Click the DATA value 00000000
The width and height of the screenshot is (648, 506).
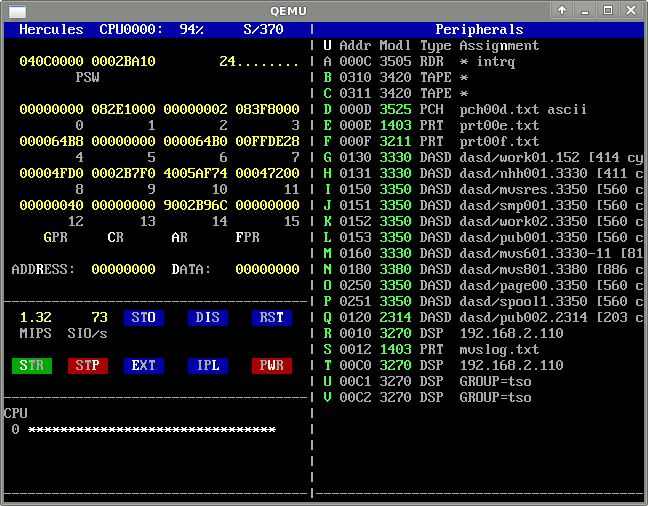[x=267, y=270]
